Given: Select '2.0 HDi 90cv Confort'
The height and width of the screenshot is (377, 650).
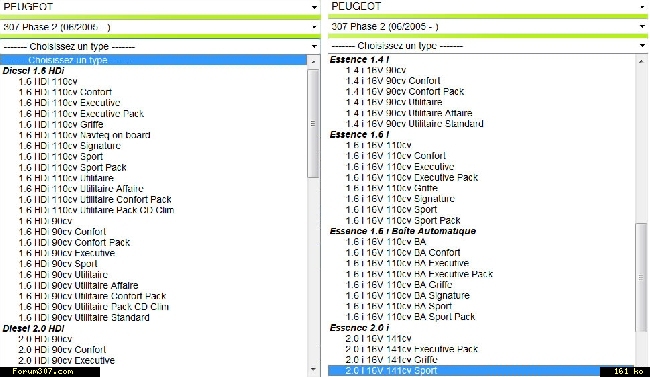Looking at the screenshot, I should [x=62, y=350].
